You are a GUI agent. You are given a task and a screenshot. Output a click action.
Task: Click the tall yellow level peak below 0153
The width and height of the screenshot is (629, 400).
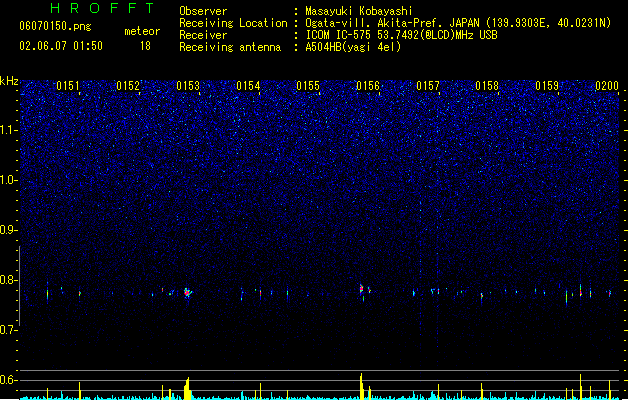click(187, 388)
